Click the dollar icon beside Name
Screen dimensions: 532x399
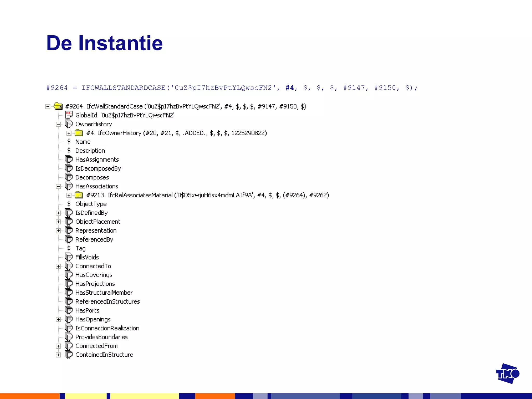[x=69, y=142]
